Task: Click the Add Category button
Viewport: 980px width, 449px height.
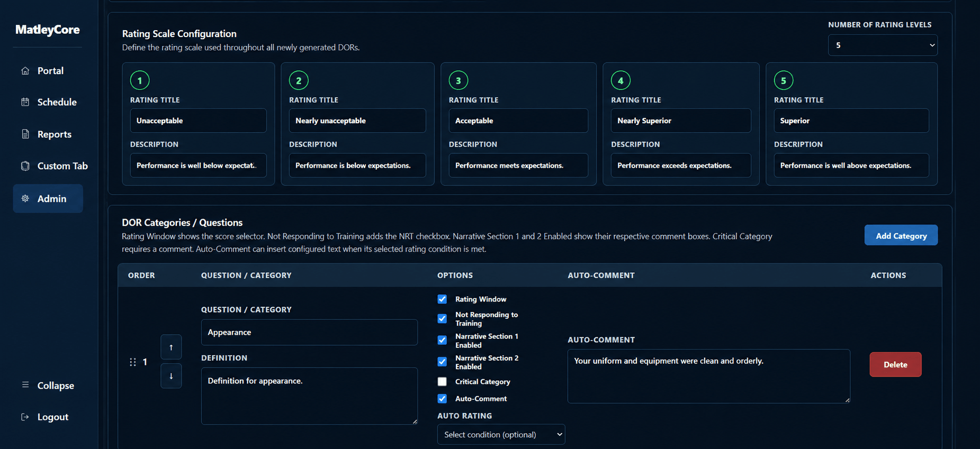Action: pyautogui.click(x=901, y=235)
